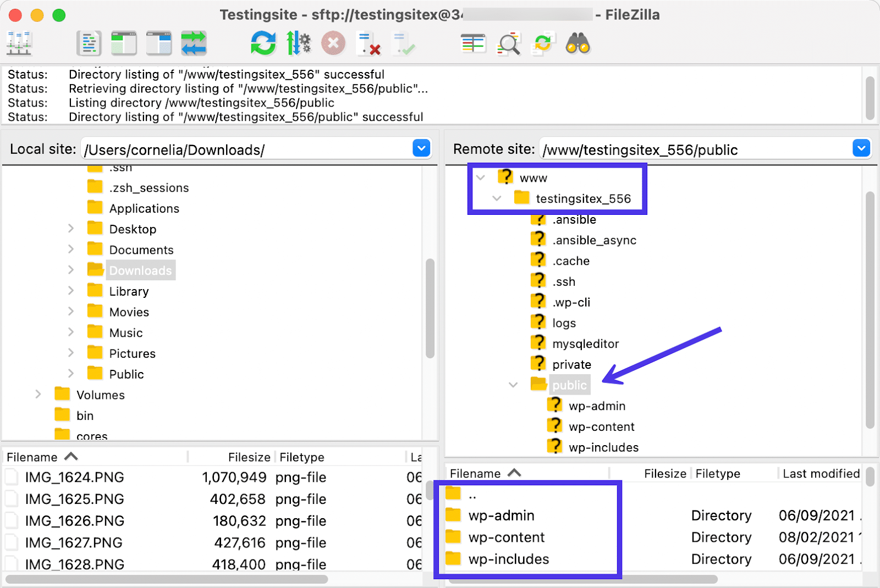Screen dimensions: 880x588
Task: Toggle processing of the transfer queue
Action: point(299,43)
